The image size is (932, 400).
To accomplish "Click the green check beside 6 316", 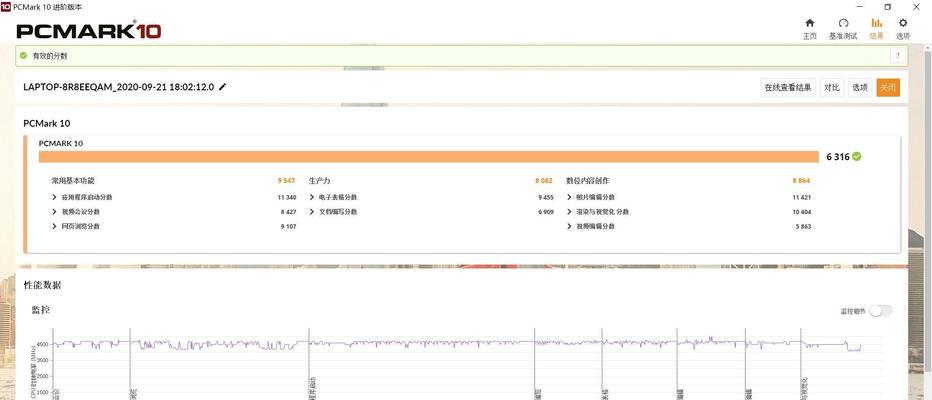I will pyautogui.click(x=857, y=157).
